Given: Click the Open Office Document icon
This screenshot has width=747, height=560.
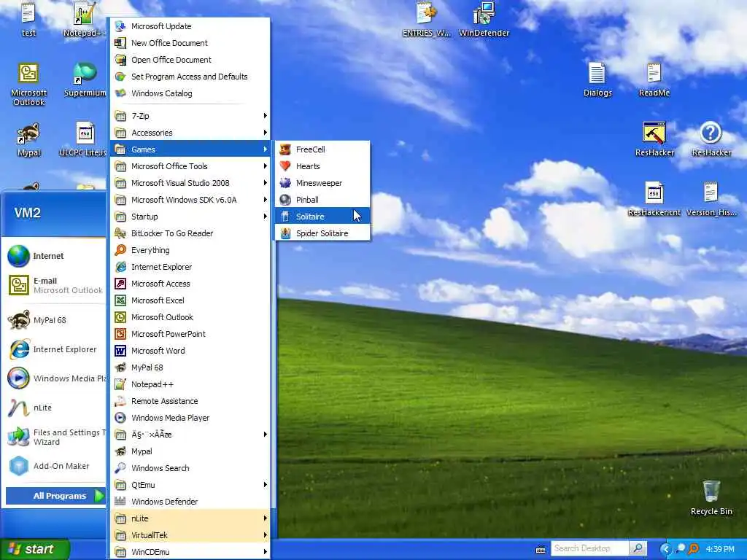Looking at the screenshot, I should (120, 60).
